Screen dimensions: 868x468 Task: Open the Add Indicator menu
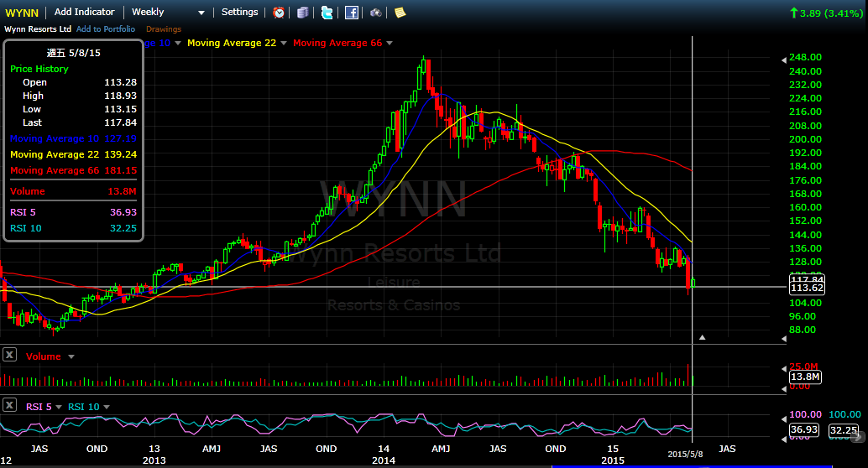pyautogui.click(x=84, y=13)
